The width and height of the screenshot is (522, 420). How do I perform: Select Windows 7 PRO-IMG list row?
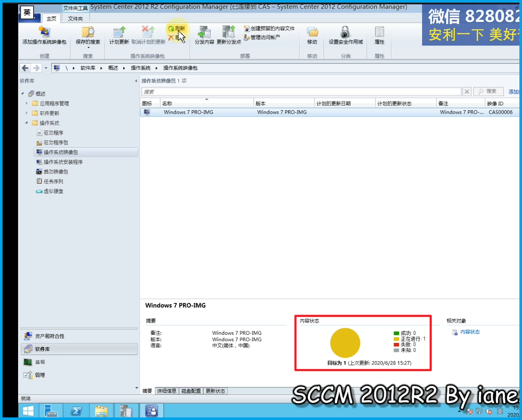click(x=329, y=112)
